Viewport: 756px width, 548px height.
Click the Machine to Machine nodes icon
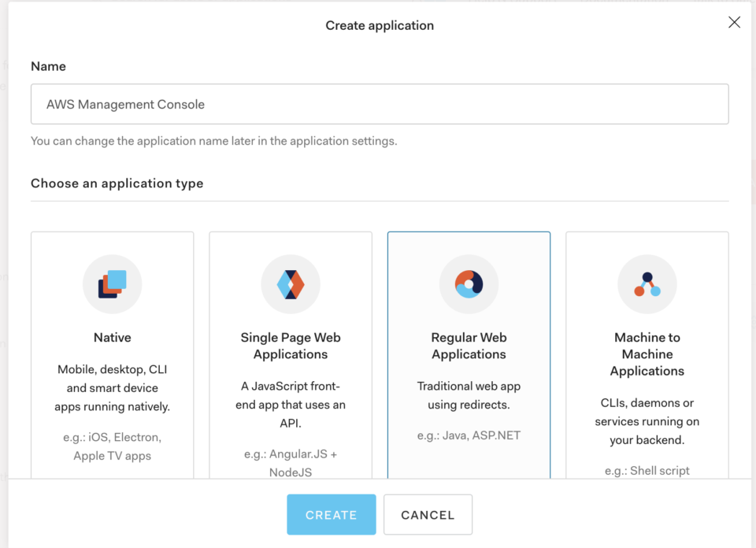point(647,284)
